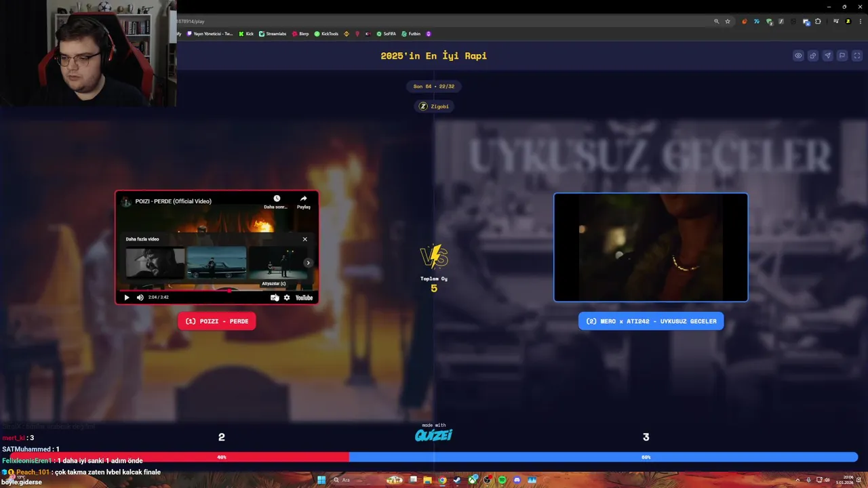868x488 pixels.
Task: Open Discord from the taskbar
Action: tap(517, 480)
